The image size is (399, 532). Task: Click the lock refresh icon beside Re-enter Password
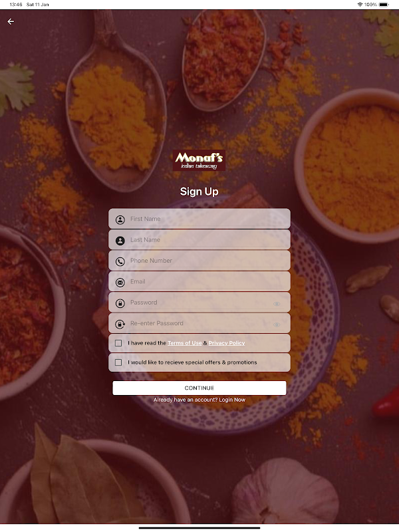pos(120,325)
